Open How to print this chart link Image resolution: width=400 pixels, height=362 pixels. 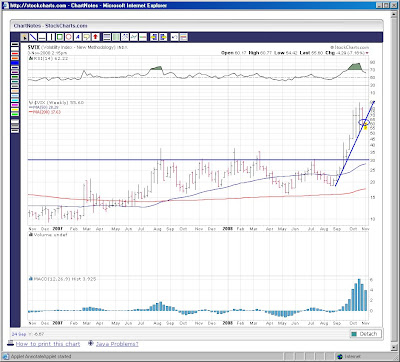tap(48, 344)
